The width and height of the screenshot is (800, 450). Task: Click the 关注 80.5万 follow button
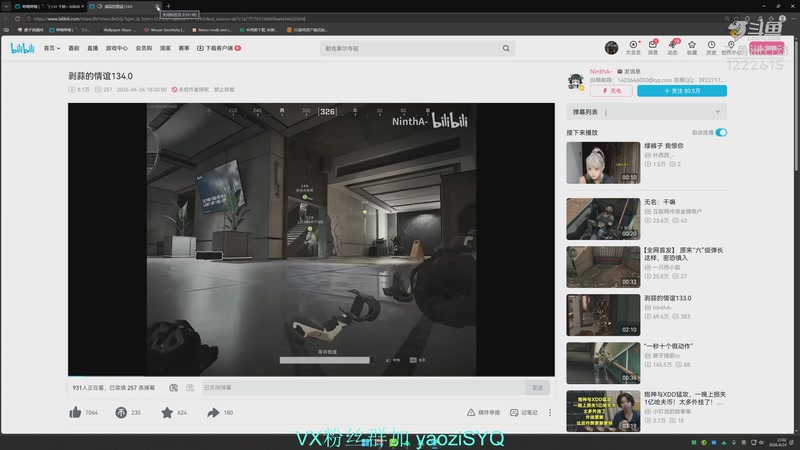[x=682, y=91]
